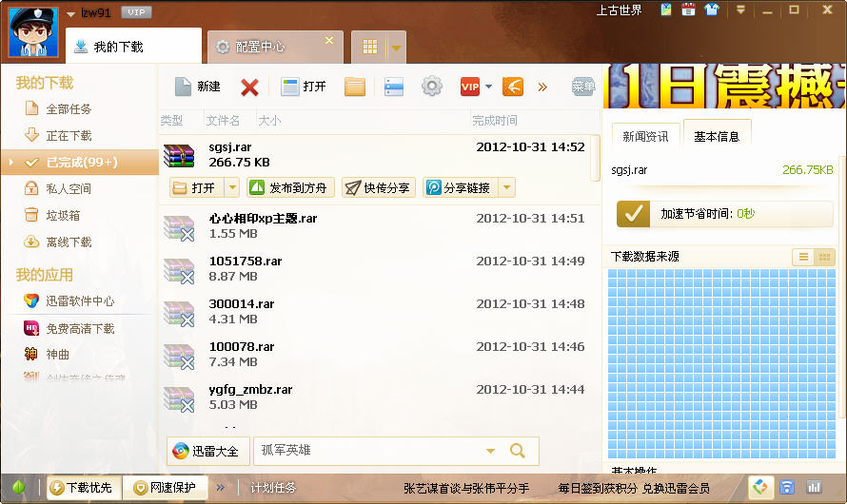Image resolution: width=847 pixels, height=504 pixels.
Task: Click the 迅雷大全 search engine button
Action: click(x=208, y=451)
